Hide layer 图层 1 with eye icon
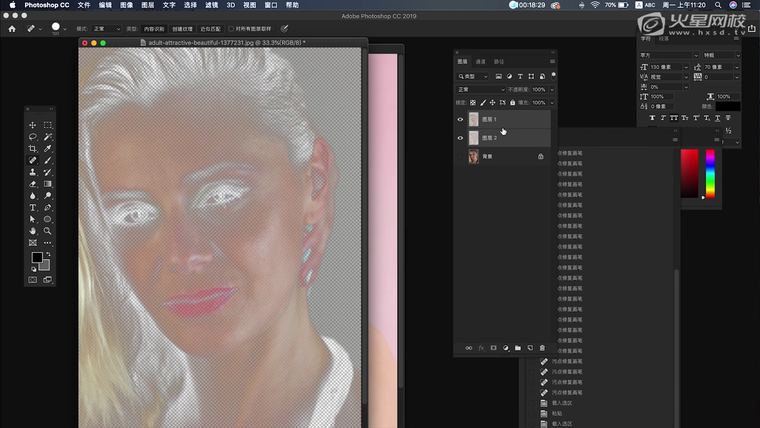The width and height of the screenshot is (760, 428). (x=461, y=119)
